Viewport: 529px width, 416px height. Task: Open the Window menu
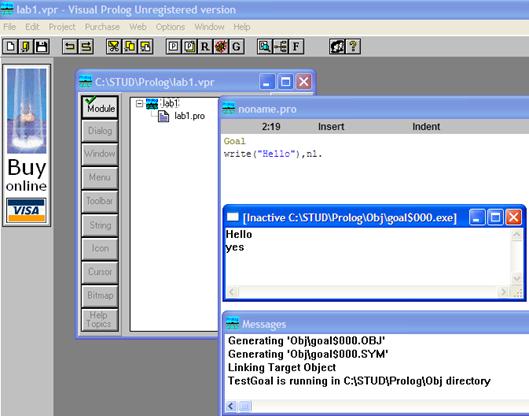coord(209,27)
